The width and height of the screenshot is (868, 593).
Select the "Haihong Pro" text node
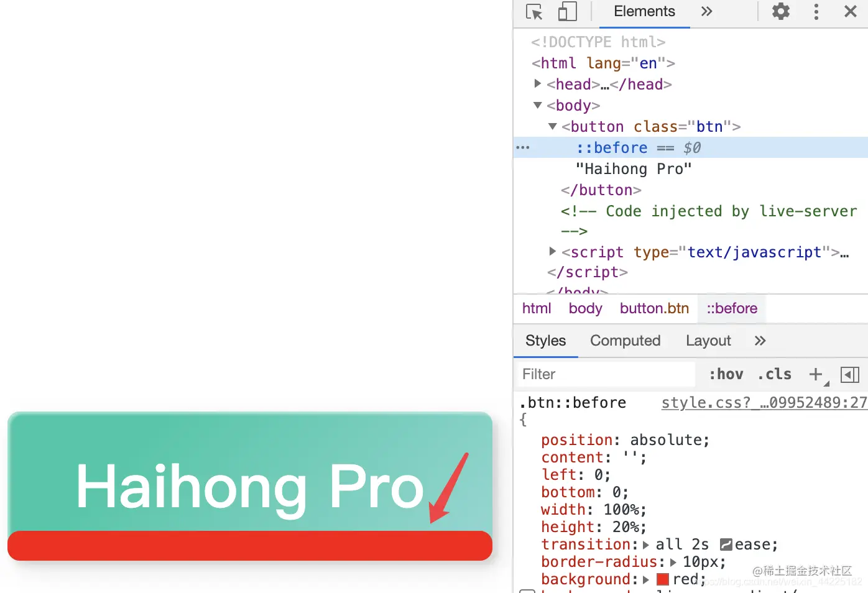point(634,169)
